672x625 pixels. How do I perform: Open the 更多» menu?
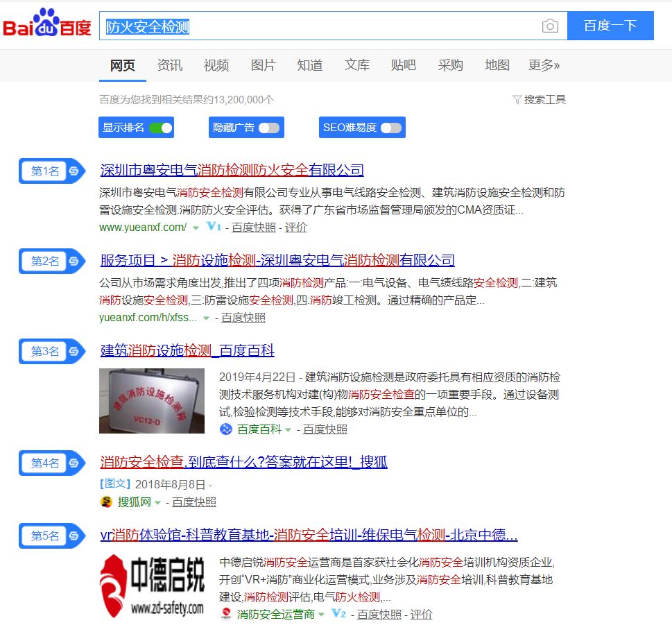(544, 65)
